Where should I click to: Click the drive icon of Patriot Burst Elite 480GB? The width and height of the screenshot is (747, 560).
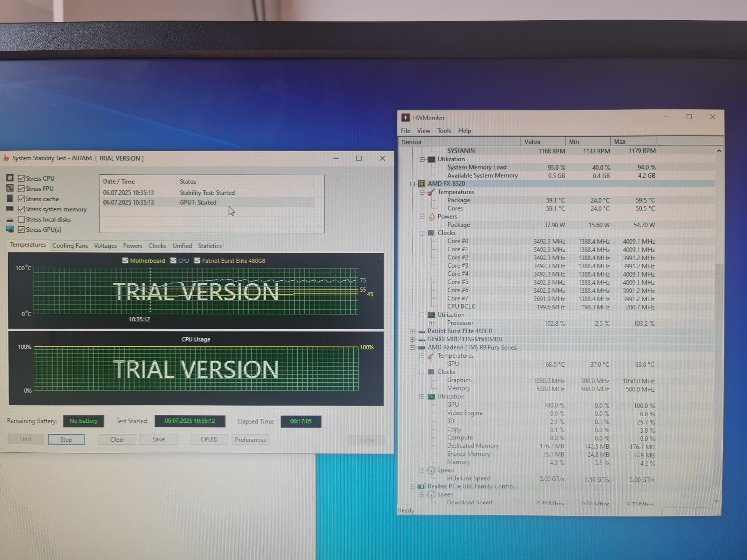tap(422, 332)
